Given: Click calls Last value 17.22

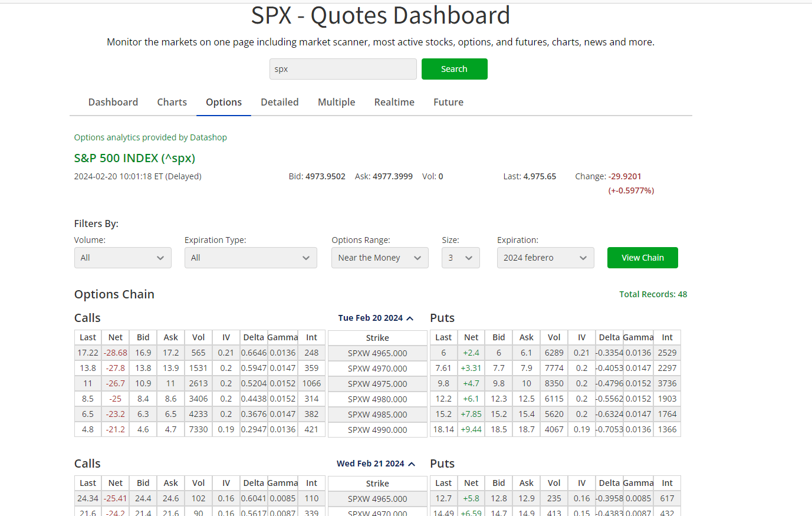Looking at the screenshot, I should click(88, 353).
